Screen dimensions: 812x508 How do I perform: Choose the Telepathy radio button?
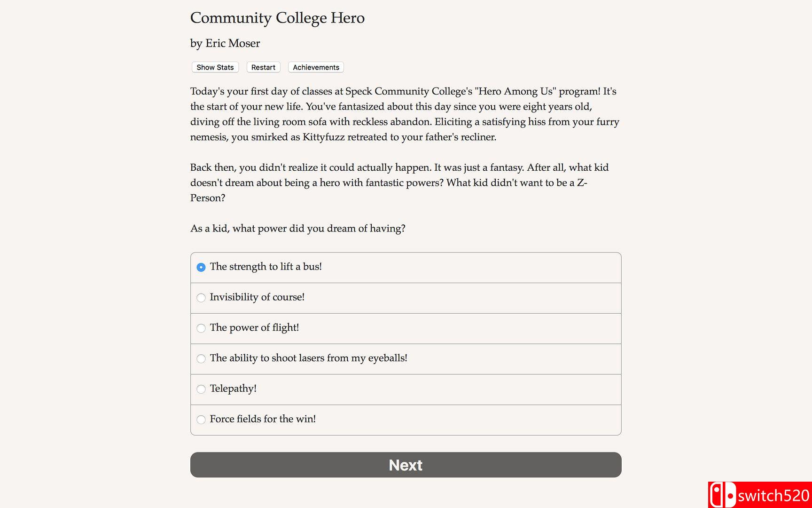pos(201,389)
